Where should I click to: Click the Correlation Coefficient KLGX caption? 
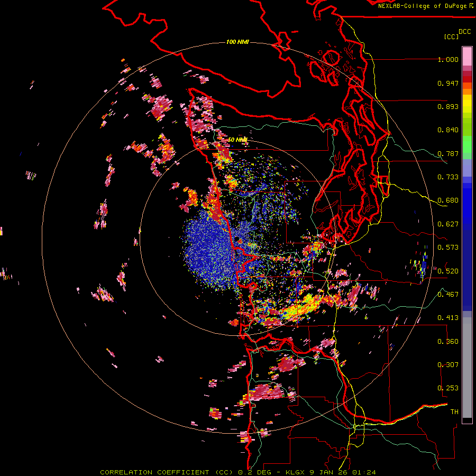point(238,472)
